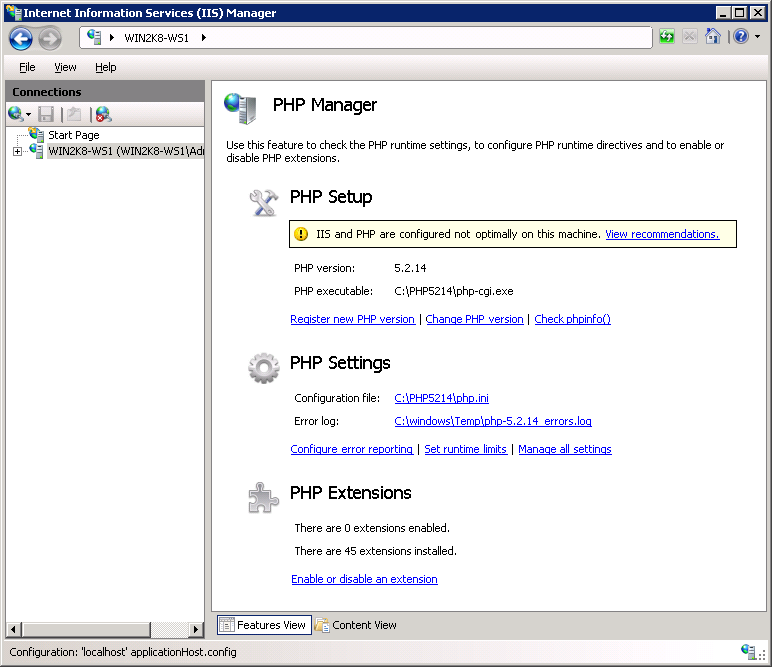Open the dropdown arrow beside Help icon
Image resolution: width=772 pixels, height=667 pixels.
[x=757, y=37]
